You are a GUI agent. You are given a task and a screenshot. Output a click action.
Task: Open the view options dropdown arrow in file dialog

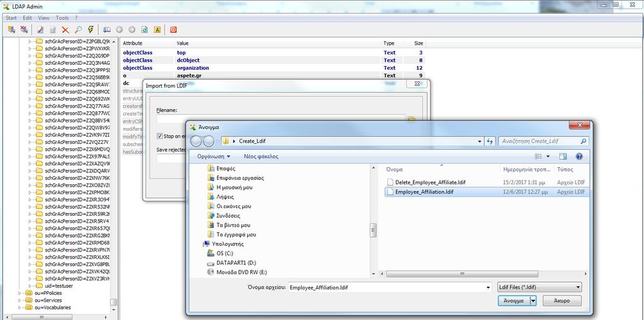point(548,157)
